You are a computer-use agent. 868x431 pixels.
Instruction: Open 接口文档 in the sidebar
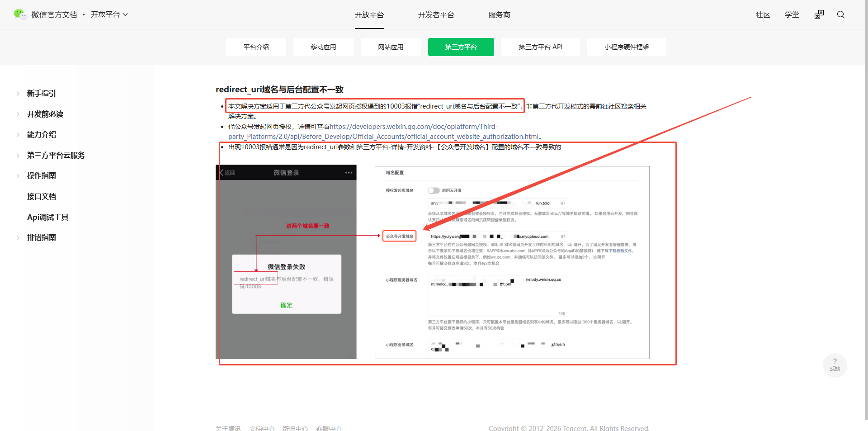42,196
